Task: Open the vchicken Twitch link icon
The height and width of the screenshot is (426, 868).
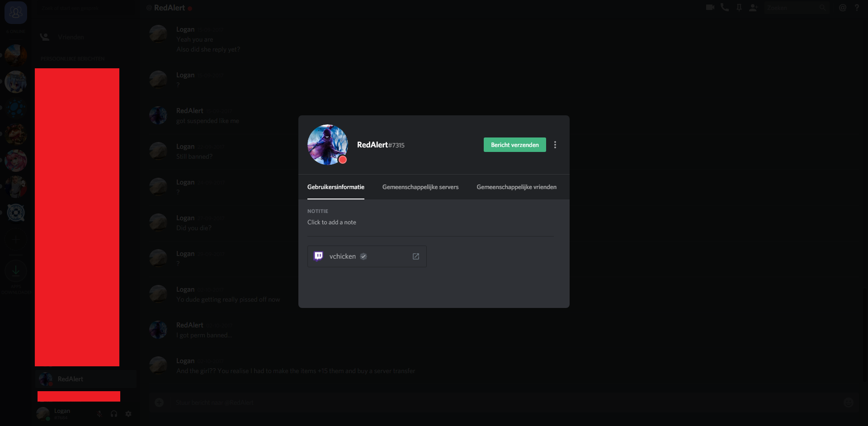Action: pyautogui.click(x=415, y=256)
